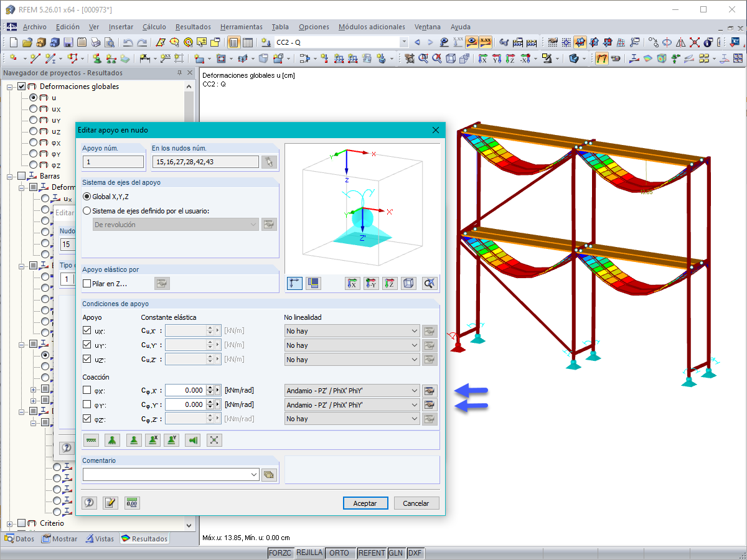
Task: Toggle the REJILLA status bar button
Action: [309, 553]
